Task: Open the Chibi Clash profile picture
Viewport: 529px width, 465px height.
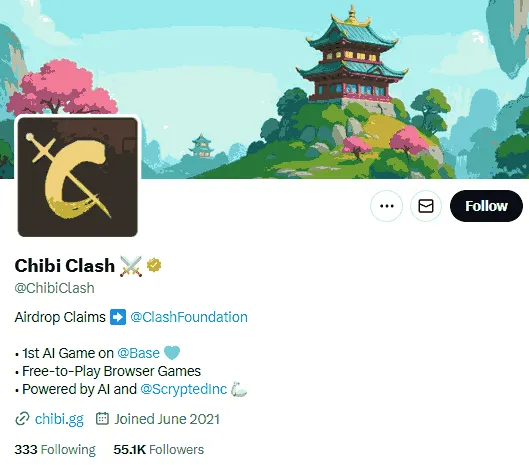Action: 78,177
